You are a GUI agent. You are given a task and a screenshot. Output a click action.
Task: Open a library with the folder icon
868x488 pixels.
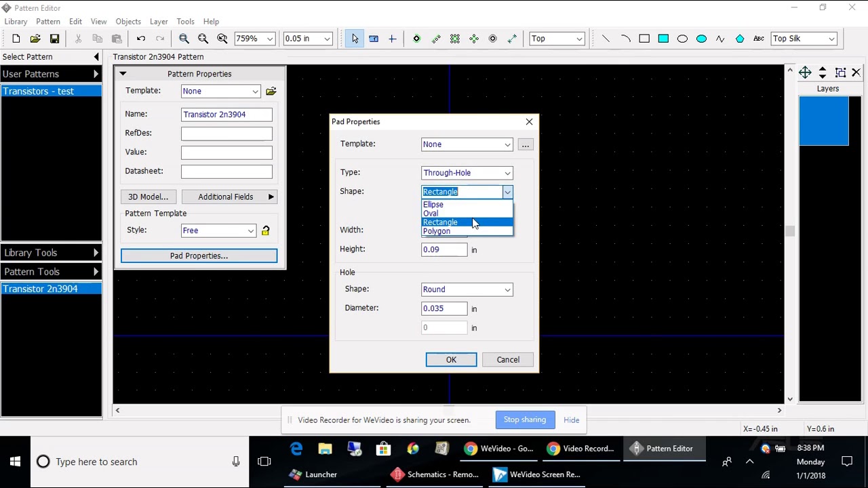tap(35, 39)
